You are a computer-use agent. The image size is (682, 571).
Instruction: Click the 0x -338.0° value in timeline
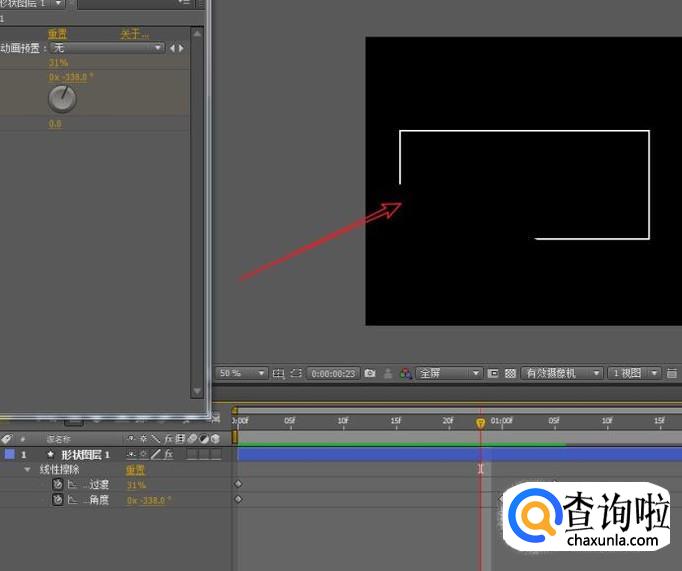point(149,500)
